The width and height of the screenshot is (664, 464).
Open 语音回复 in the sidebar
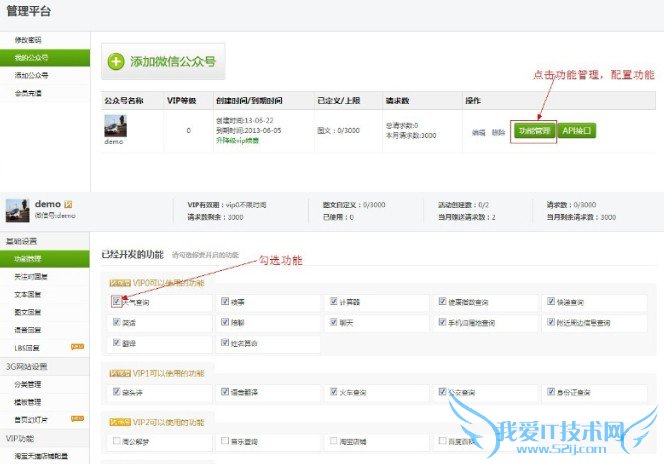click(x=28, y=330)
